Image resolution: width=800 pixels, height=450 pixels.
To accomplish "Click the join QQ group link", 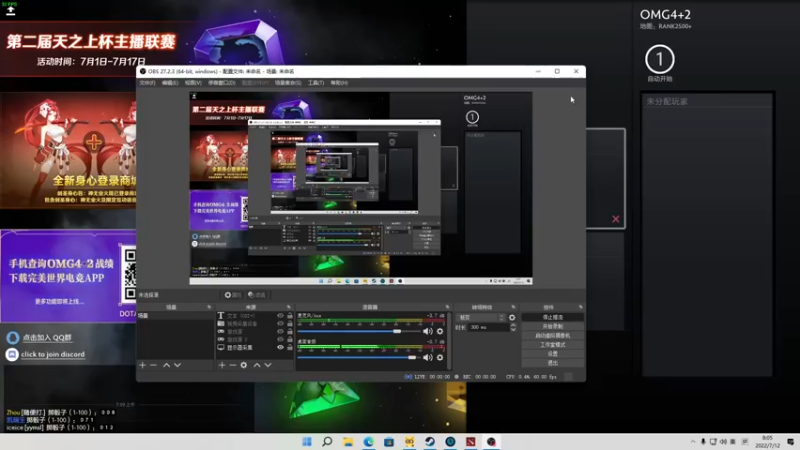I will coord(47,337).
